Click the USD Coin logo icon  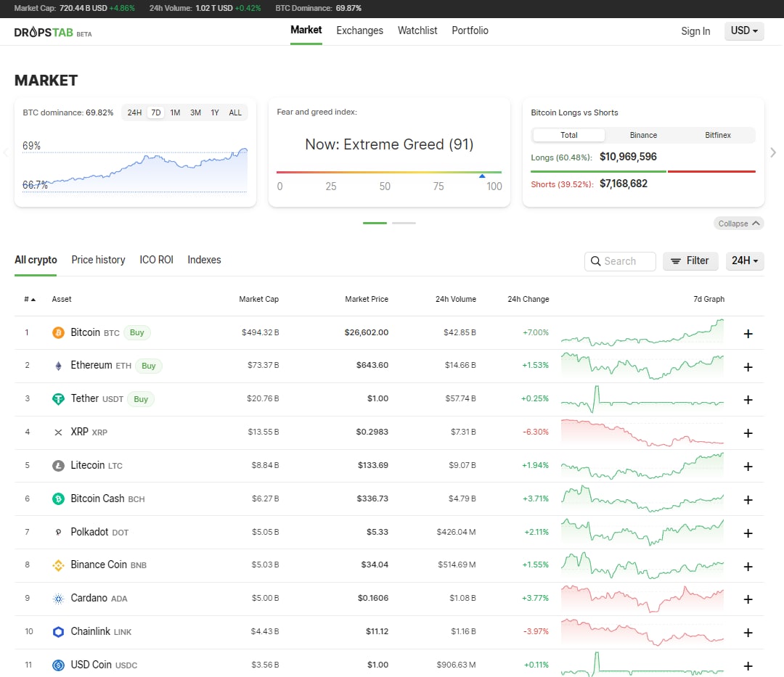[x=58, y=665]
